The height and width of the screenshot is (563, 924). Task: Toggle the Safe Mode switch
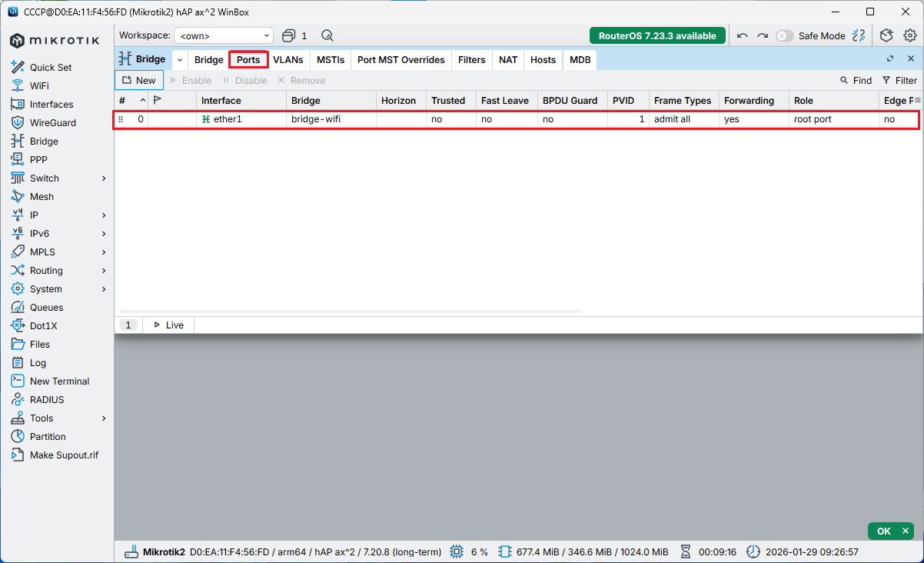pyautogui.click(x=784, y=35)
